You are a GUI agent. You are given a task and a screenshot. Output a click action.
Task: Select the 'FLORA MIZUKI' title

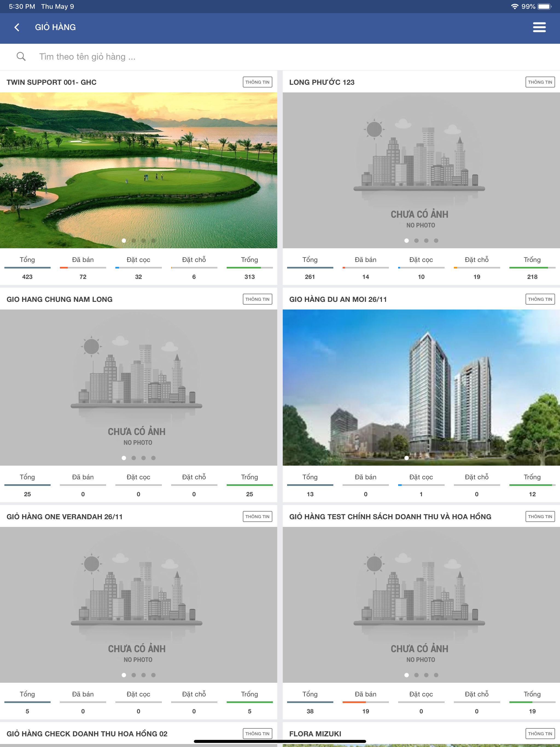315,734
